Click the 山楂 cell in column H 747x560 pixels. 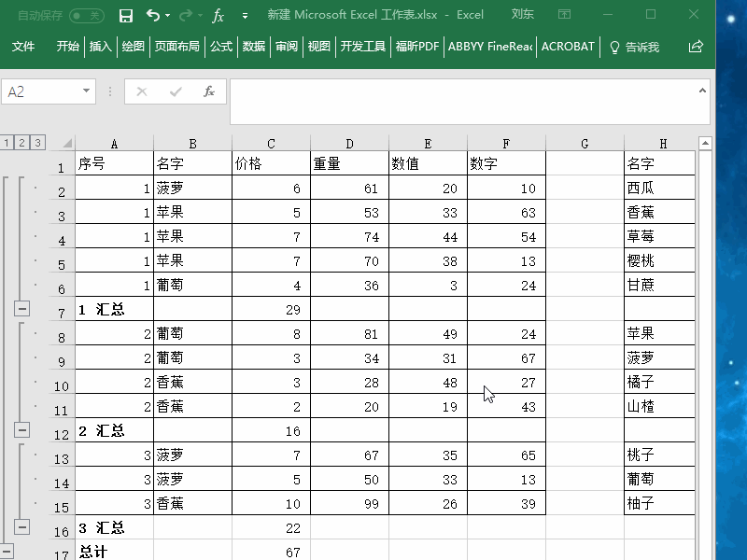coord(659,406)
